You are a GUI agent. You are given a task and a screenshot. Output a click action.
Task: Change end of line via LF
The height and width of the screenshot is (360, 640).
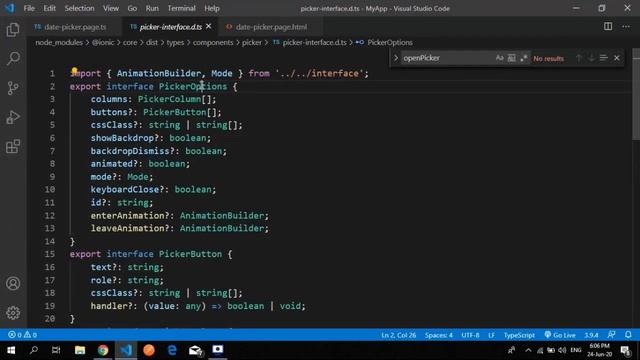tap(491, 335)
